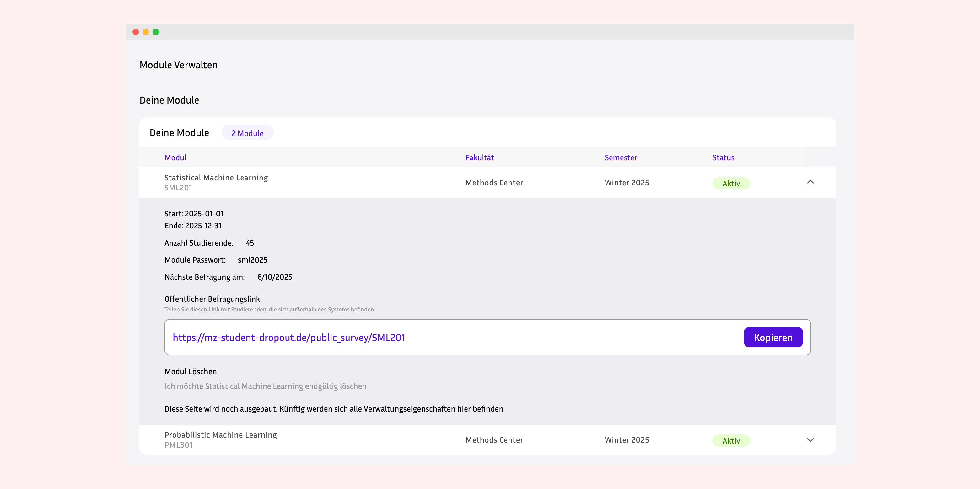
Task: Collapse the Statistical Machine Learning details chevron
Action: [x=811, y=182]
